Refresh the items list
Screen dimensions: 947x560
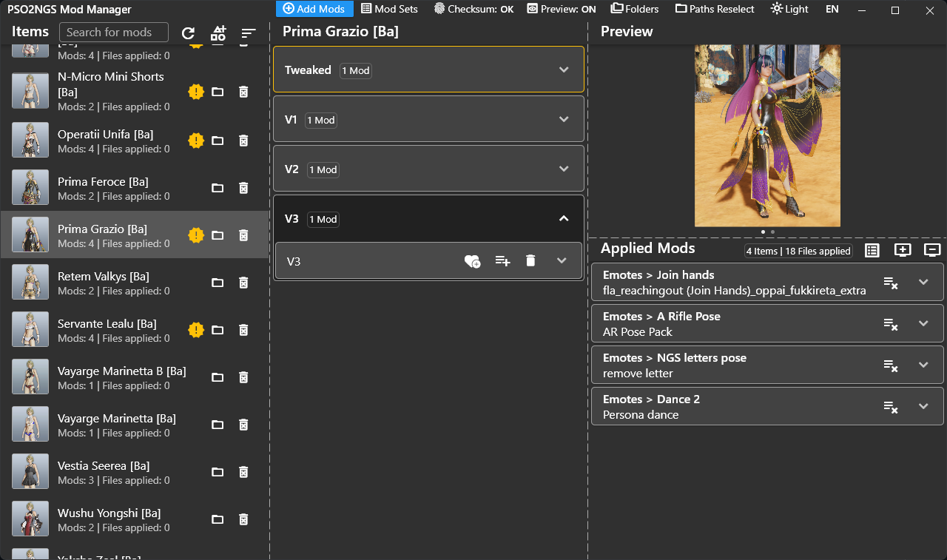189,33
